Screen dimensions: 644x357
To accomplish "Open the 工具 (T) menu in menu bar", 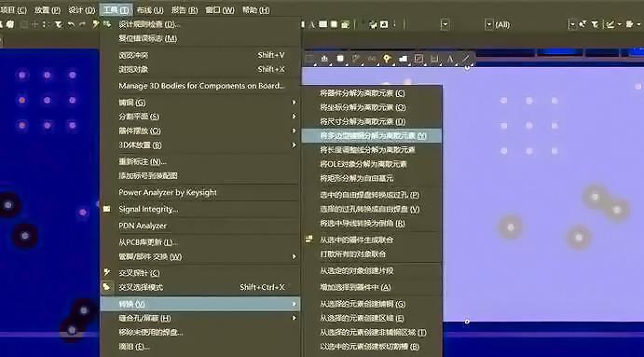I will pos(116,9).
